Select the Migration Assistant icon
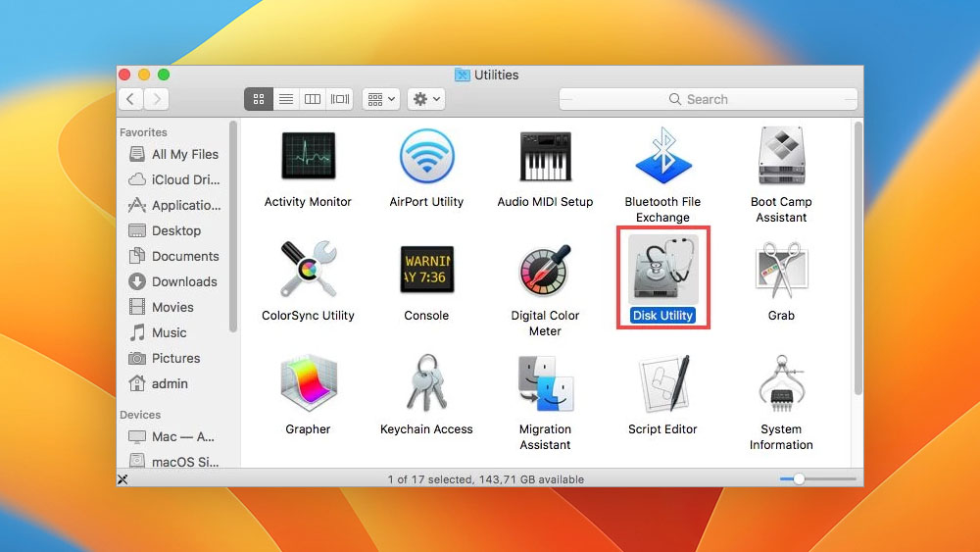This screenshot has height=552, width=980. click(x=545, y=383)
